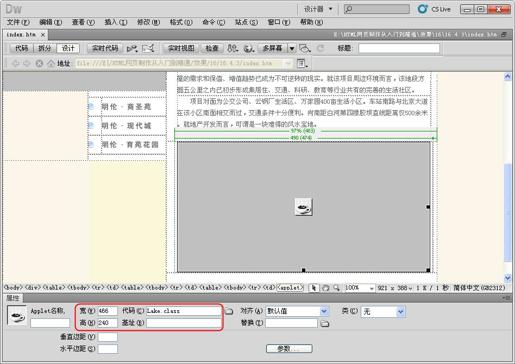The image size is (515, 364).
Task: Close the index.htm document tab
Action: coord(43,35)
